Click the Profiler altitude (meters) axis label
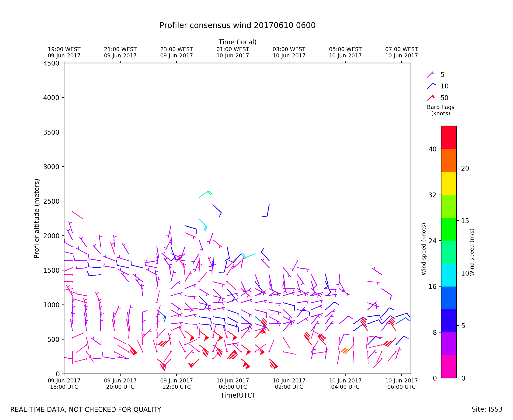Image resolution: width=513 pixels, height=420 pixels. pos(37,218)
